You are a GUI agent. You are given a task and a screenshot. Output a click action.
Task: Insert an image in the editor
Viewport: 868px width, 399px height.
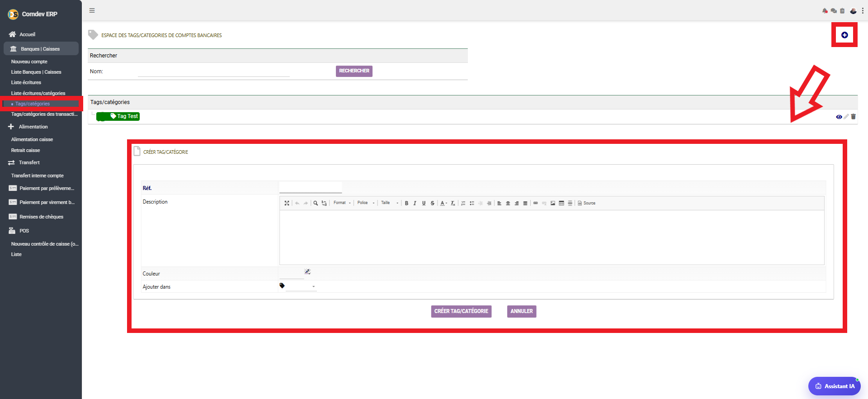(x=552, y=203)
